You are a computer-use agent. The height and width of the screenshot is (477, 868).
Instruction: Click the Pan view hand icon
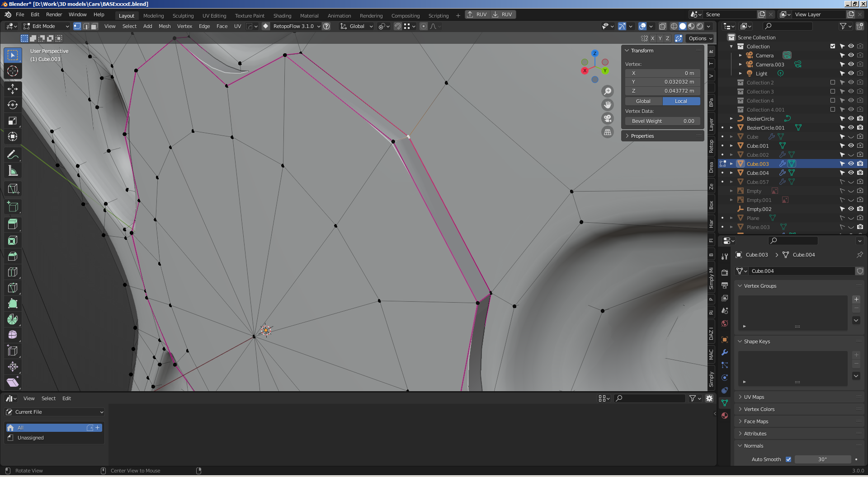(x=608, y=105)
